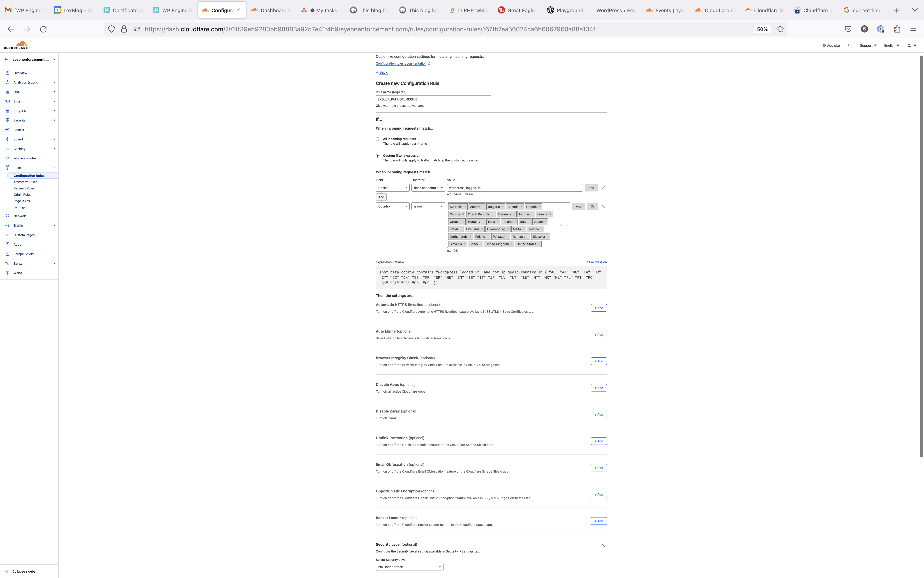
Task: Open the Access sidebar item
Action: (19, 130)
